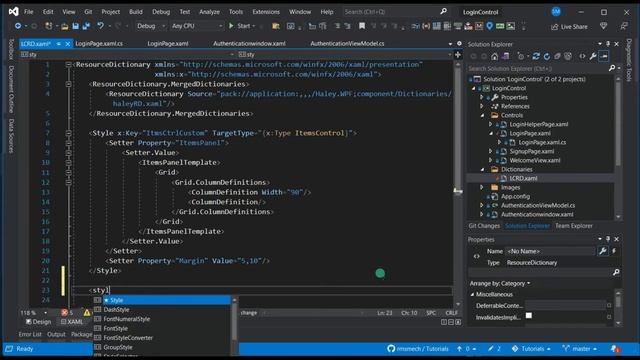
Task: Click the tab settings gear icon
Action: [459, 43]
